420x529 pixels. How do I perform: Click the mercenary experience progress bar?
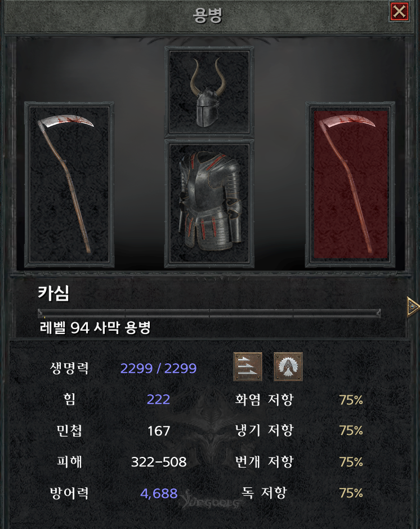click(209, 313)
